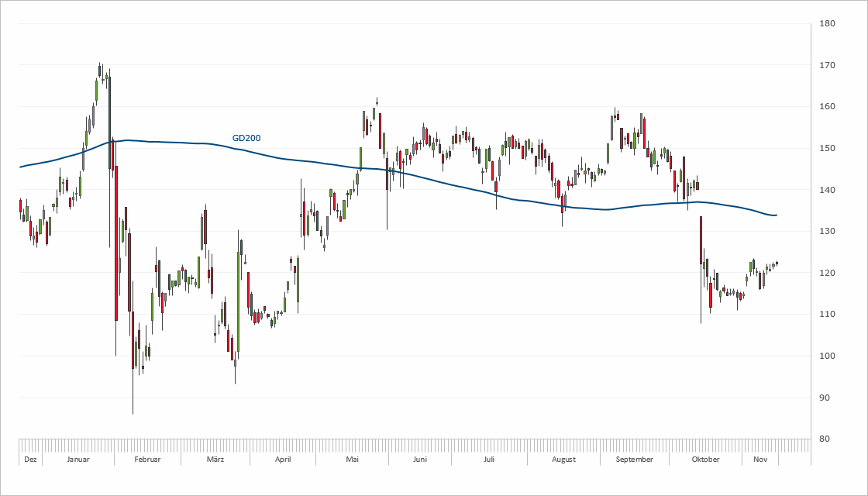The image size is (868, 496).
Task: Select the Mai label on time axis
Action: point(353,459)
